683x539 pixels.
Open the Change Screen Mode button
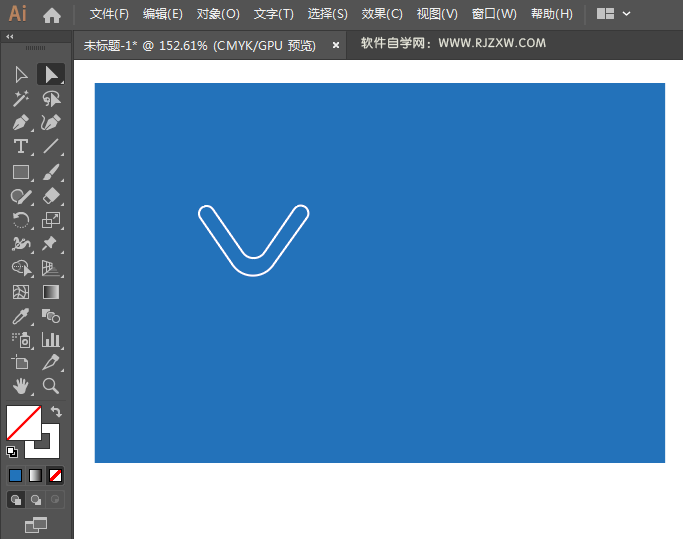36,525
